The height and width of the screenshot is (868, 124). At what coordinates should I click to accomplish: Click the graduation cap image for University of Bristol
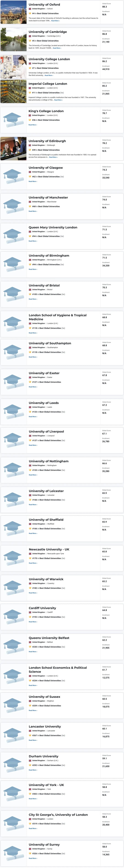[x=14, y=294]
